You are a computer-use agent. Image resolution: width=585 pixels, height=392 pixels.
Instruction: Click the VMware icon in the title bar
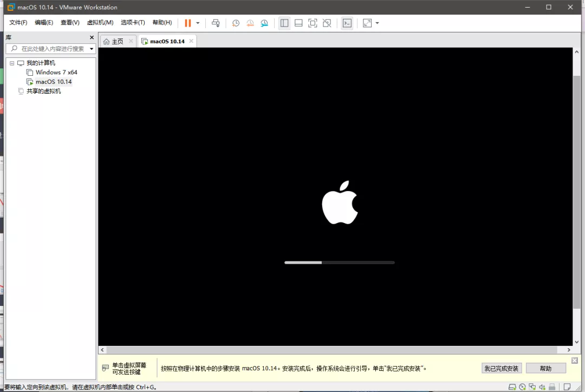tap(11, 7)
